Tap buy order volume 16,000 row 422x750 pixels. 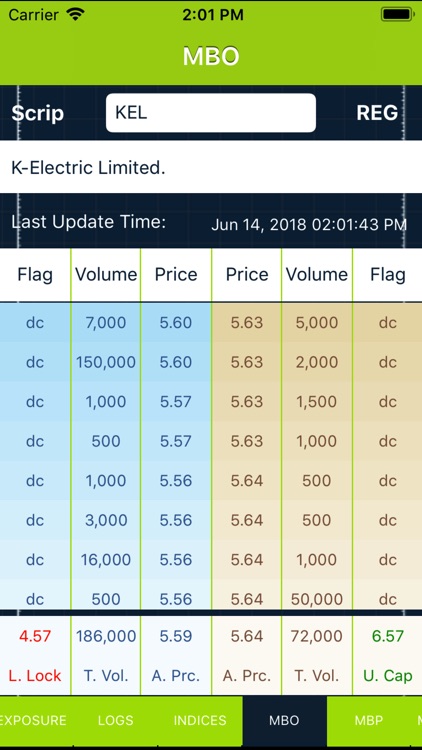[105, 559]
